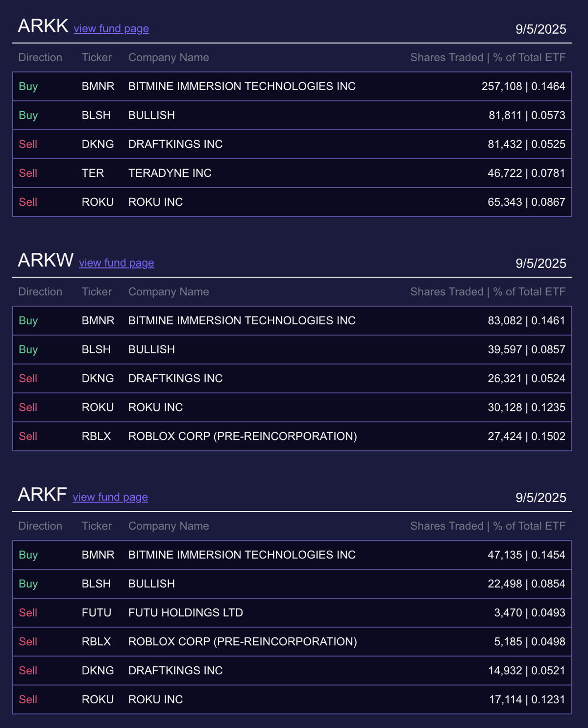Click the Direction column header in ARKK table
The height and width of the screenshot is (728, 588).
[40, 58]
